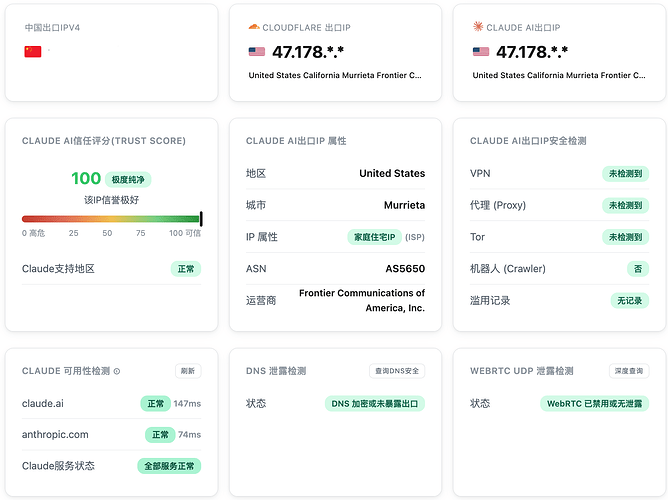Click the anthropic.com domain row label

55,434
